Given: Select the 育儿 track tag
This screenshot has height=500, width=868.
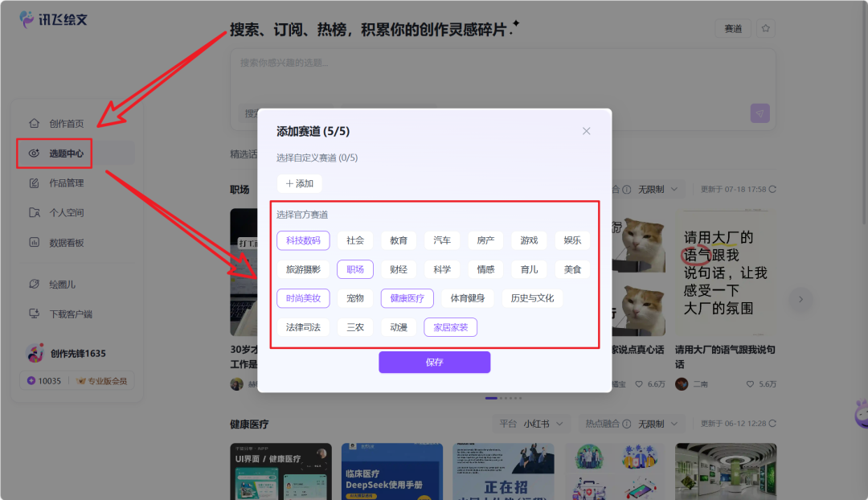Looking at the screenshot, I should tap(529, 269).
